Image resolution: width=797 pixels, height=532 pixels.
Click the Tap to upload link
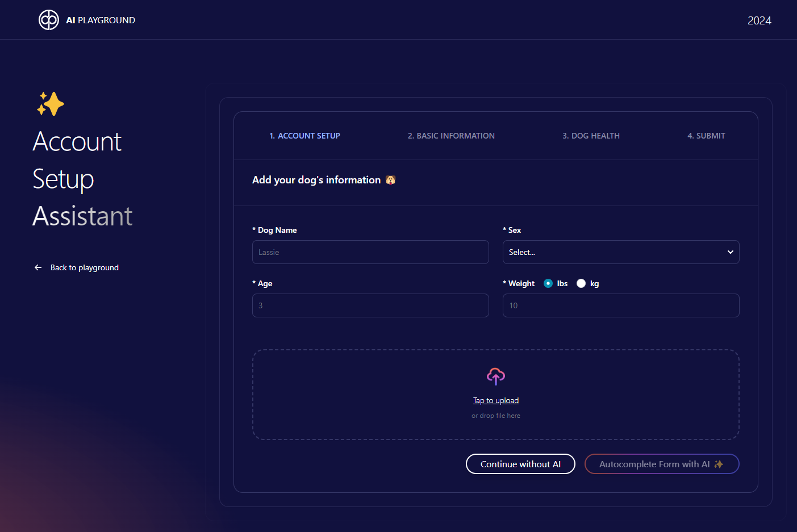(496, 400)
